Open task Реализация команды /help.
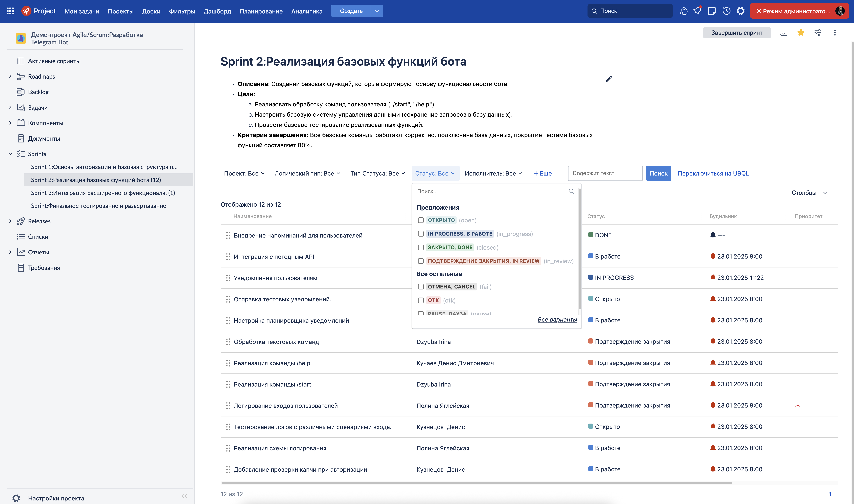Image resolution: width=854 pixels, height=504 pixels. coord(273,363)
